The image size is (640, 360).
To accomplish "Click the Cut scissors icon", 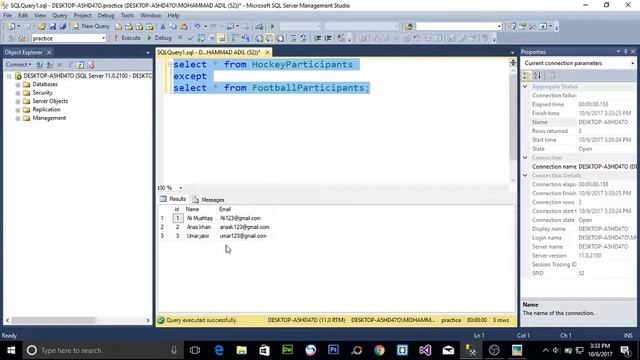I will point(162,27).
